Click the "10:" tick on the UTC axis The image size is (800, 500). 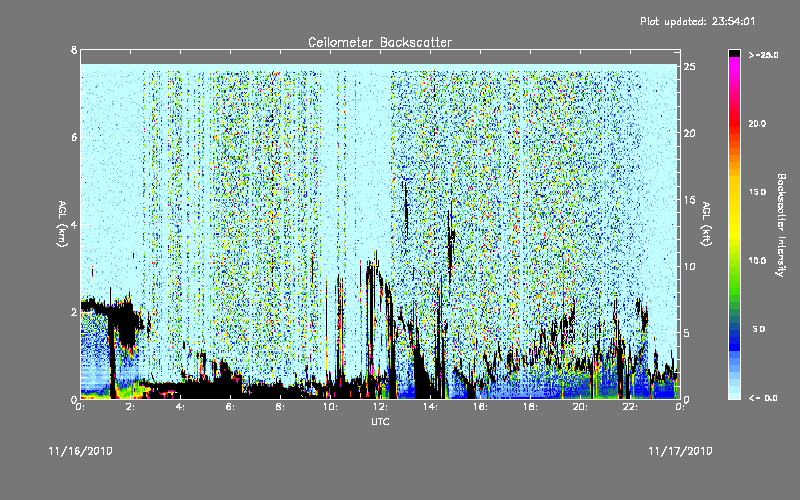pyautogui.click(x=331, y=407)
